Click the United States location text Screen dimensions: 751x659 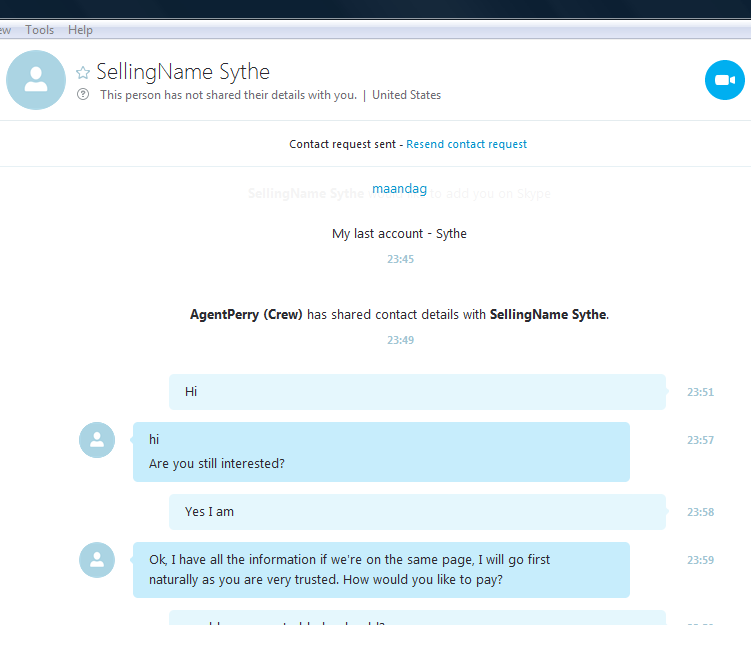pos(406,95)
